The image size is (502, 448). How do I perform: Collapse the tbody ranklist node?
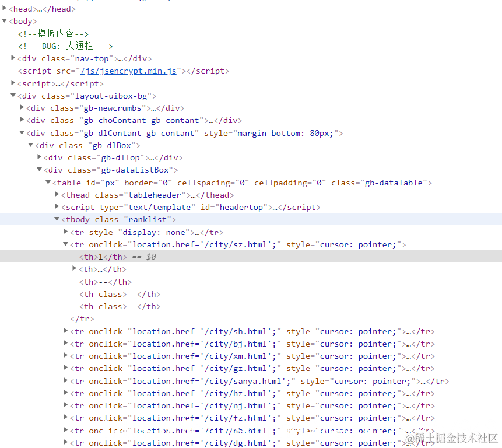pos(57,219)
